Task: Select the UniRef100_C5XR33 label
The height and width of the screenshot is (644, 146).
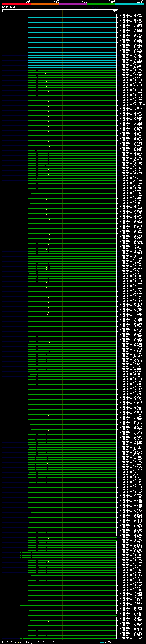Action: coord(131,50)
